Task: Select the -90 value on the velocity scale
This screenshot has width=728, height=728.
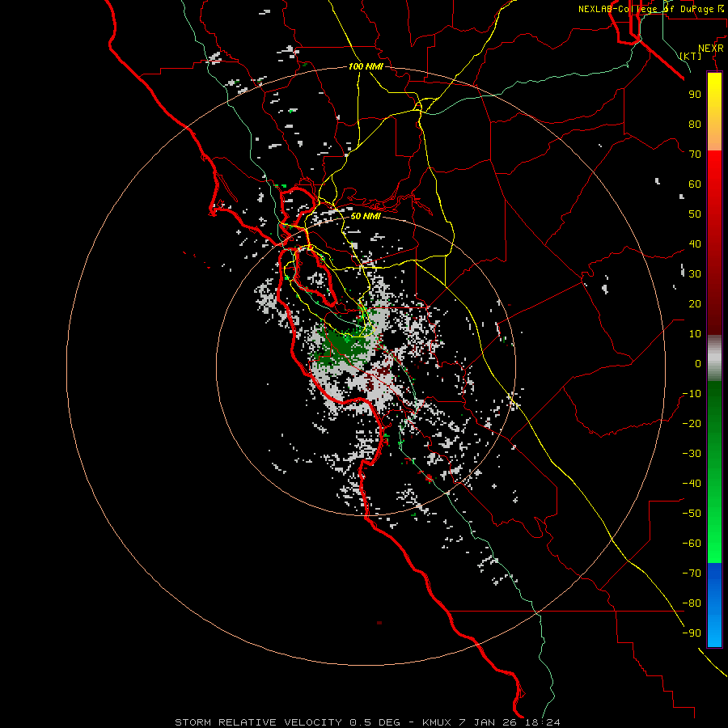Action: click(692, 633)
